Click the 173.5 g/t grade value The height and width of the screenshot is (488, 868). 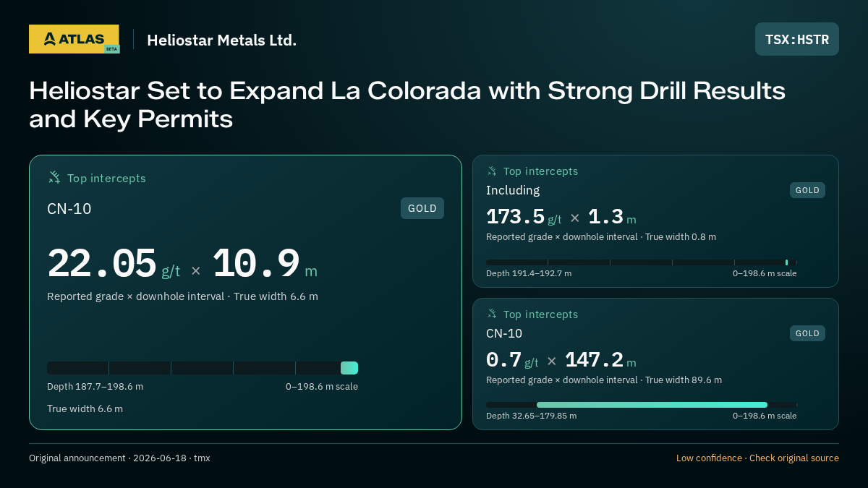click(x=524, y=217)
